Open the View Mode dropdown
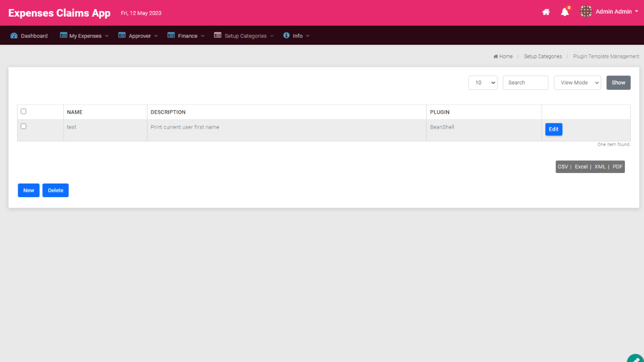The width and height of the screenshot is (644, 362). pos(578,83)
